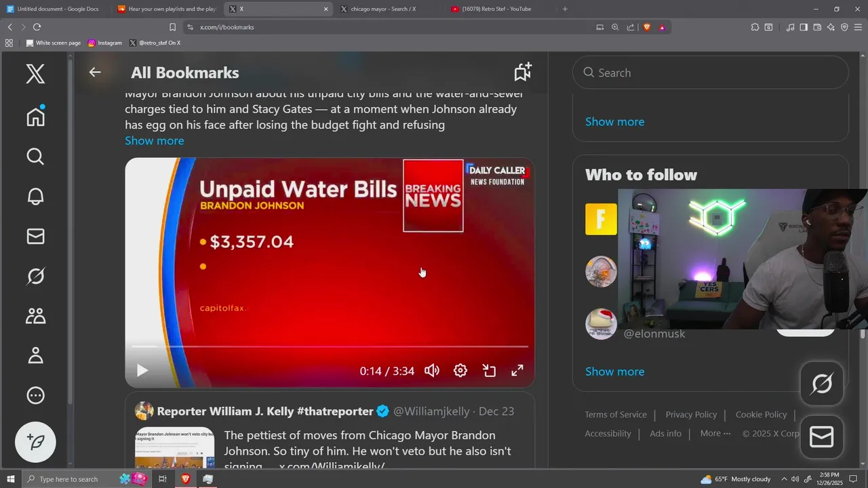Open Explore search in X sidebar
Screen dimensions: 868x488
pos(35,157)
